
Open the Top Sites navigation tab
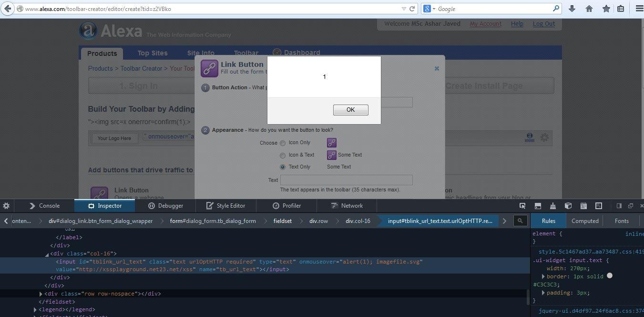(x=153, y=53)
